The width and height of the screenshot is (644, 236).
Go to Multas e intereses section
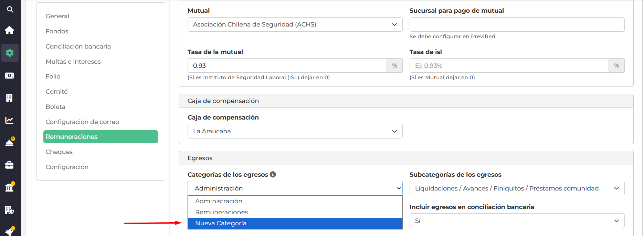(73, 62)
